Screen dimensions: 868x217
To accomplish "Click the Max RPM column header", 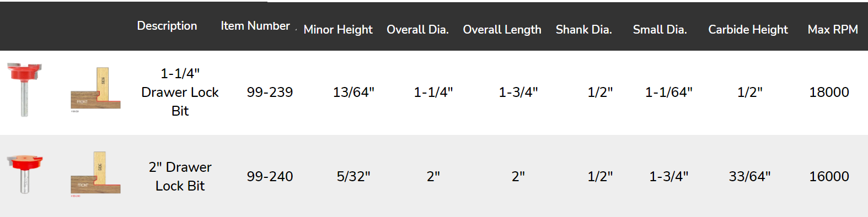I will click(833, 30).
